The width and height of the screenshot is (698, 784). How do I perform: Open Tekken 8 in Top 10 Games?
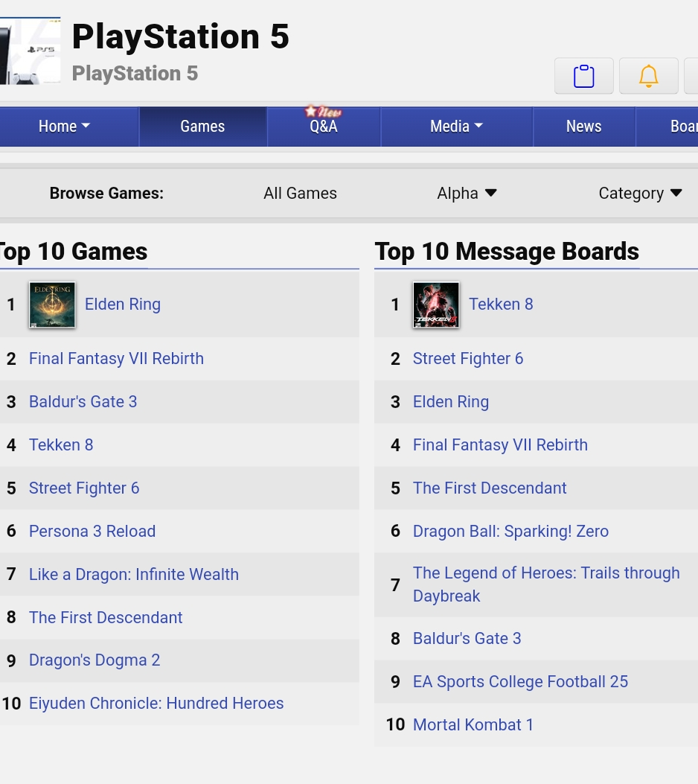point(61,444)
